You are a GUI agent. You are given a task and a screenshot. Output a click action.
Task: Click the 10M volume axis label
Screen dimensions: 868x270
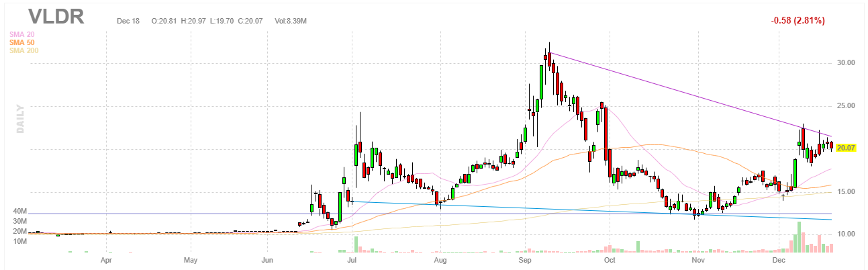pos(19,241)
